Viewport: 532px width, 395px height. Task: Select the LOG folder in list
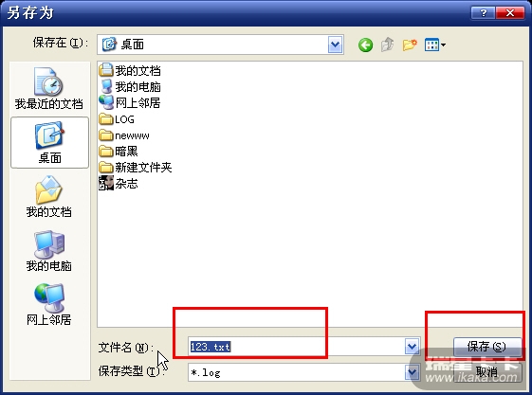click(x=117, y=119)
